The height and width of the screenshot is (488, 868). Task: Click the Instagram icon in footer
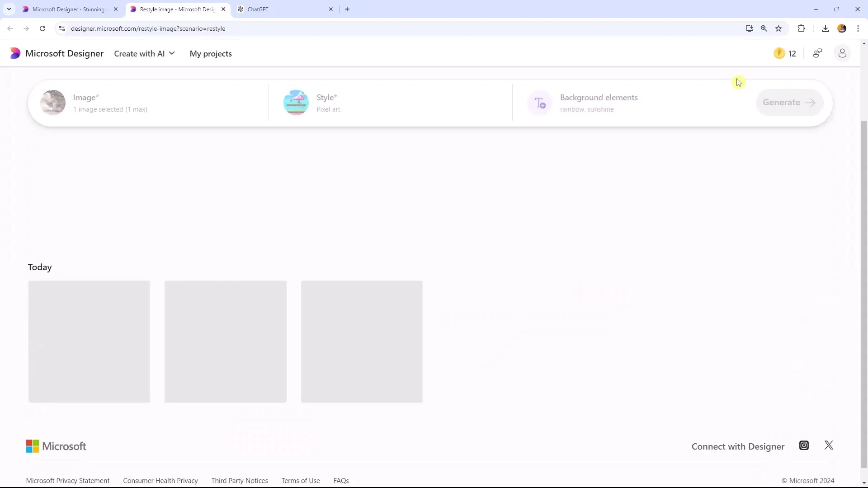coord(804,445)
